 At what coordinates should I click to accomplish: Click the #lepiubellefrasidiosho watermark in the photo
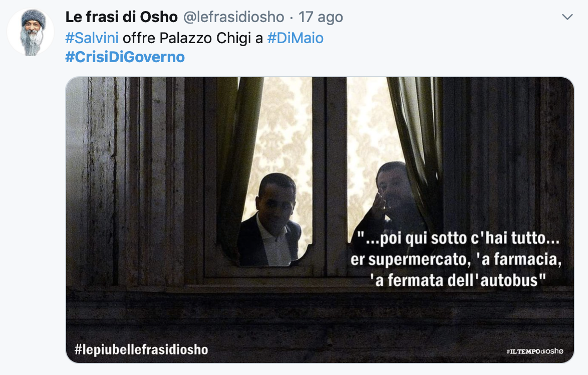pos(141,349)
